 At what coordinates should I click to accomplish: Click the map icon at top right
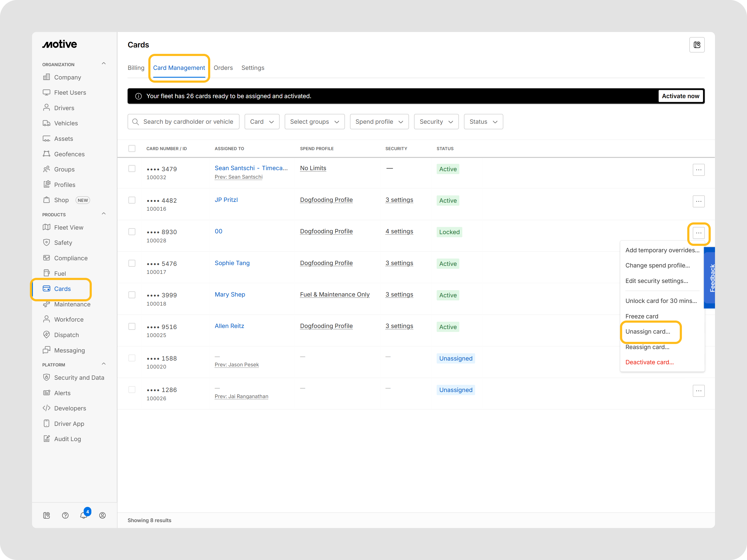pos(697,45)
